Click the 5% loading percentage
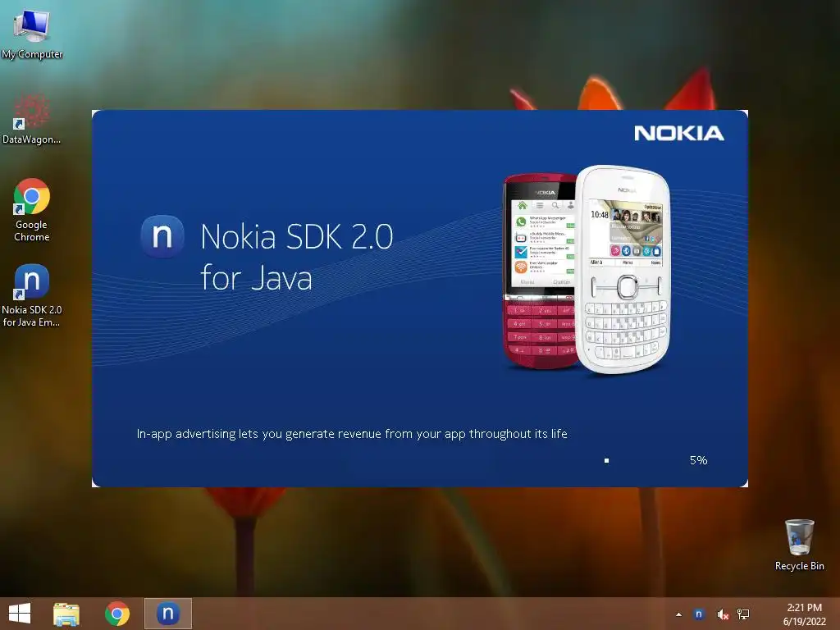This screenshot has height=630, width=840. coord(699,460)
